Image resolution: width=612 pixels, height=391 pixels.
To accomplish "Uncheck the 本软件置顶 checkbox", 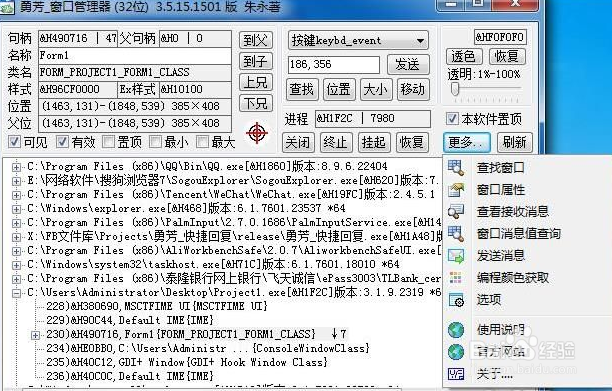I will coord(452,119).
